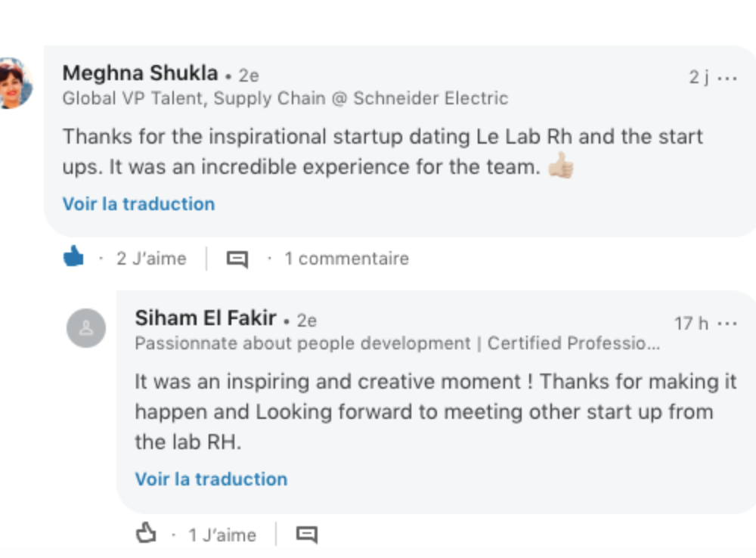Open Meghna Shukla's profile name link

(x=140, y=74)
